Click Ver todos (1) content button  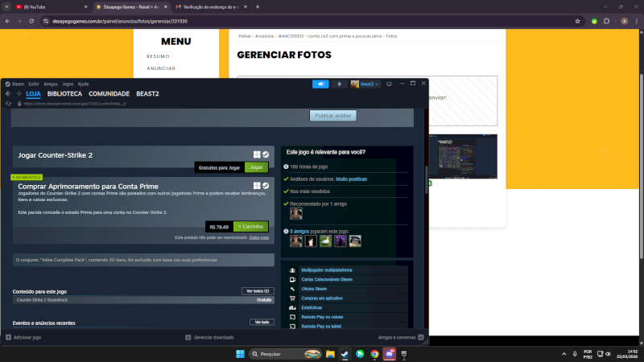(258, 291)
